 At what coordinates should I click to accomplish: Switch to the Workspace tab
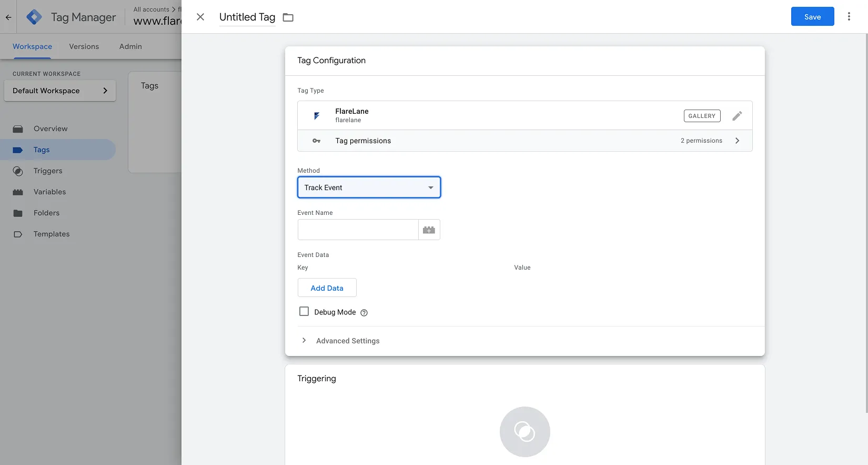32,46
